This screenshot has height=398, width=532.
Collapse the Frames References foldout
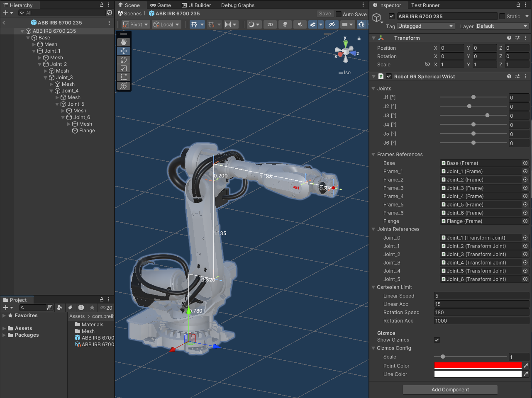point(373,154)
